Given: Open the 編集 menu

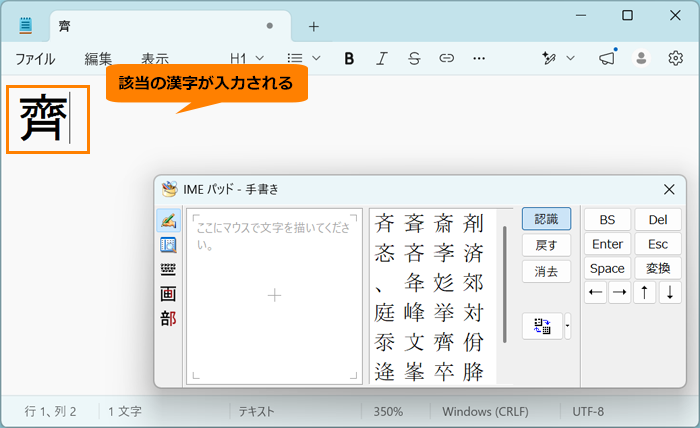Looking at the screenshot, I should 98,58.
